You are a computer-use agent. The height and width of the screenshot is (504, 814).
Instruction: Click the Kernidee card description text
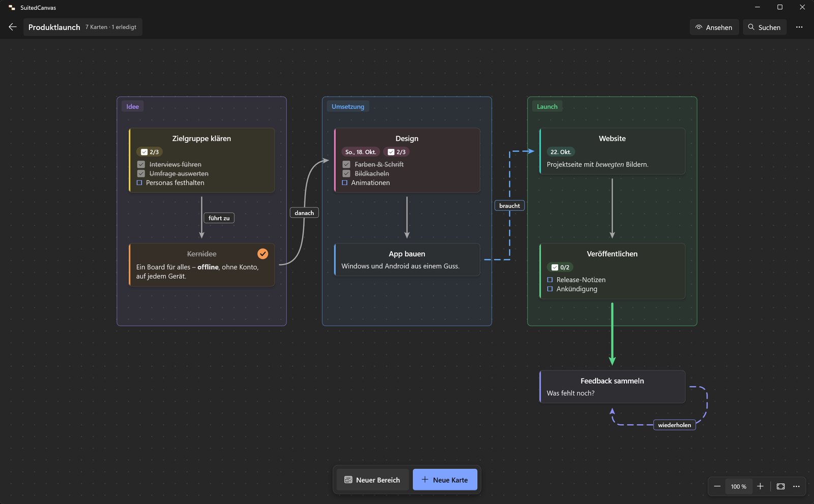tap(197, 272)
